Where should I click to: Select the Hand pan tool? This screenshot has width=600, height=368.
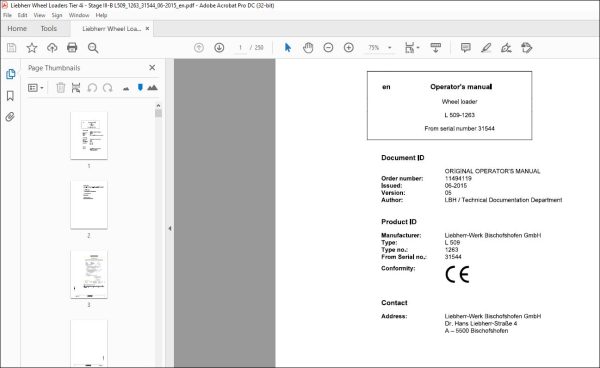(x=308, y=47)
